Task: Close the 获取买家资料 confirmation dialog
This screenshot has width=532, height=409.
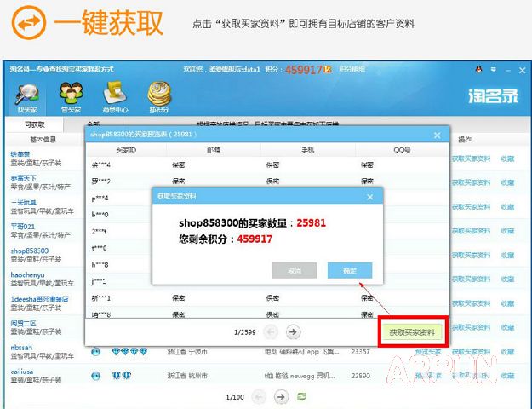Action: [370, 197]
